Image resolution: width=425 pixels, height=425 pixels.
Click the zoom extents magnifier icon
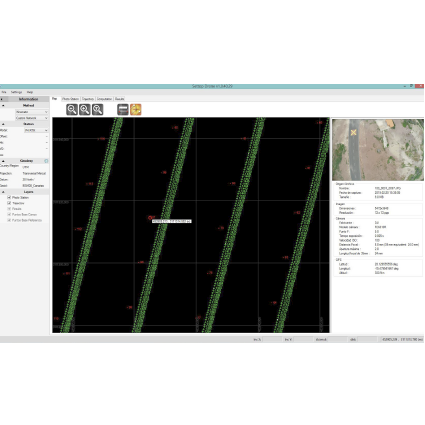point(97,109)
